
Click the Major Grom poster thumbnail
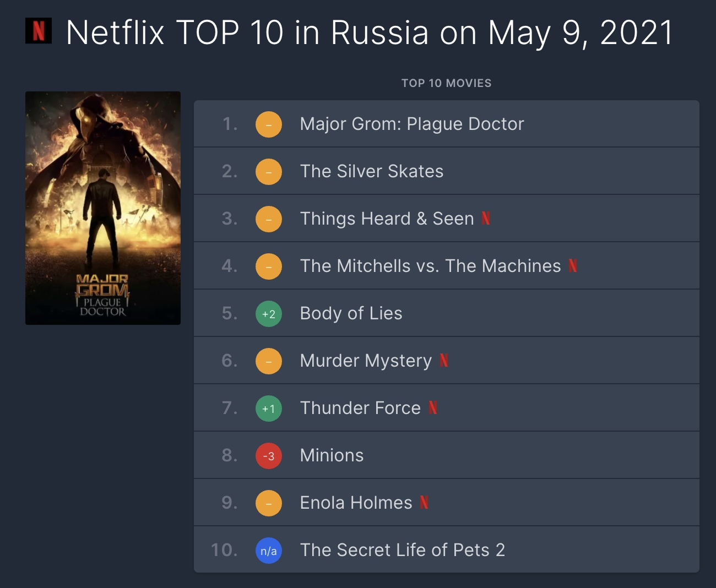(x=103, y=208)
